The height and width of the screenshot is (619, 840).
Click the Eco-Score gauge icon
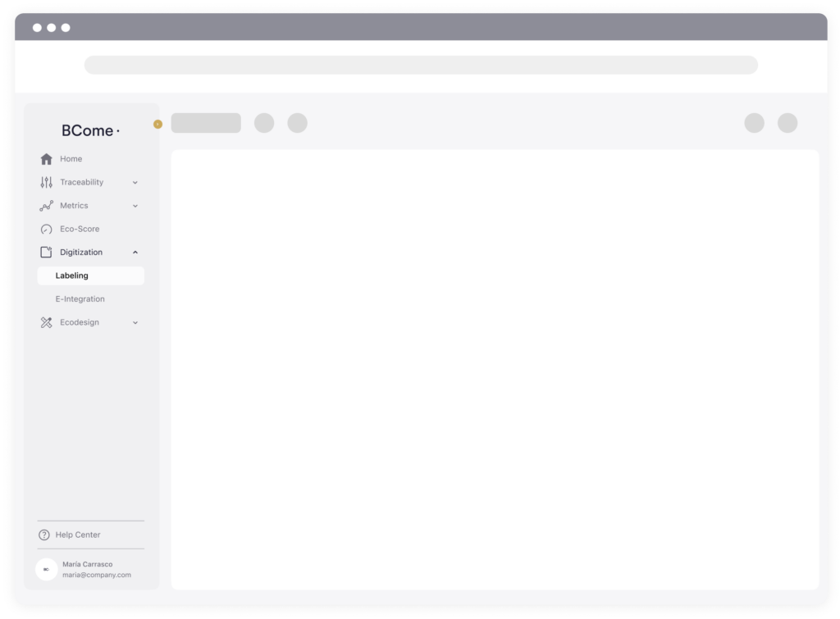click(x=47, y=230)
